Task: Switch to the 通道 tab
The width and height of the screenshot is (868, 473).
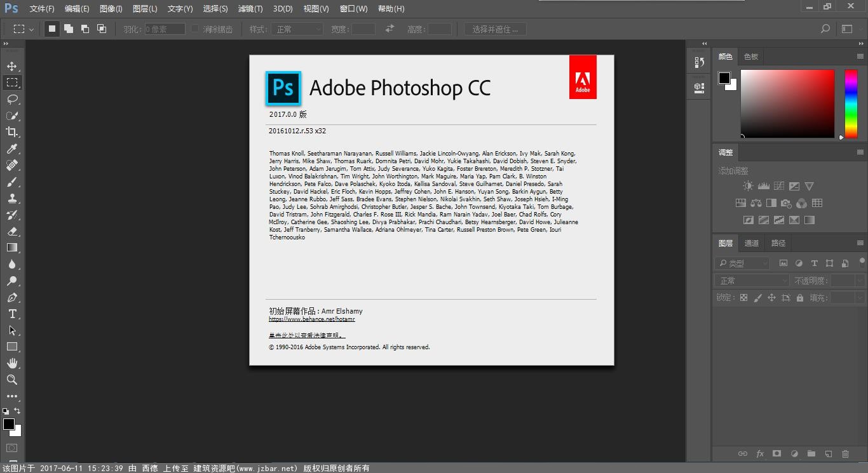Action: pos(752,243)
